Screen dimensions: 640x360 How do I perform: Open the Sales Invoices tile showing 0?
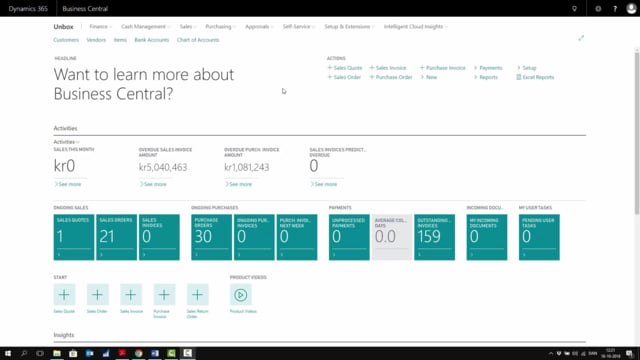point(159,237)
